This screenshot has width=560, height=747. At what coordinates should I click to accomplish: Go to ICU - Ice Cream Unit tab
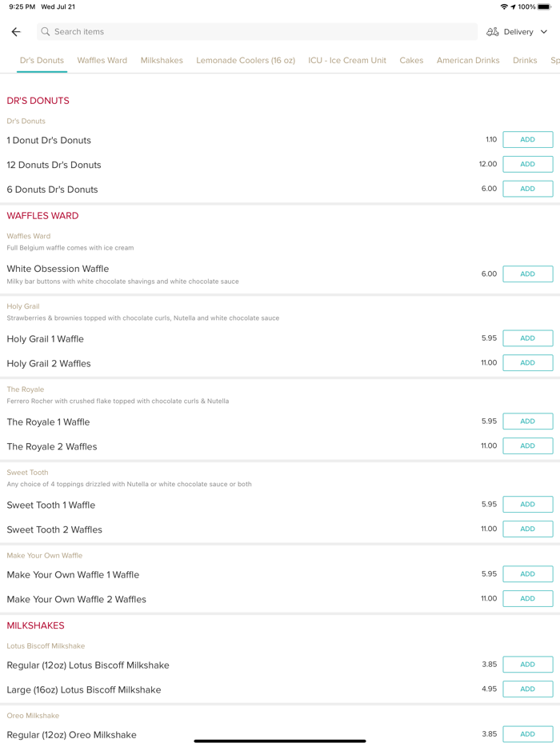pyautogui.click(x=347, y=61)
